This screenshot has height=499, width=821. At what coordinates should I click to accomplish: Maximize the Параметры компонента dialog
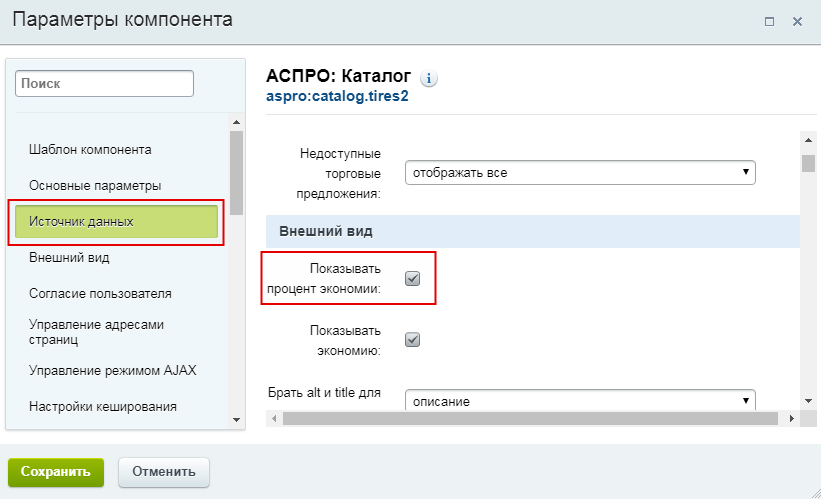[x=769, y=21]
